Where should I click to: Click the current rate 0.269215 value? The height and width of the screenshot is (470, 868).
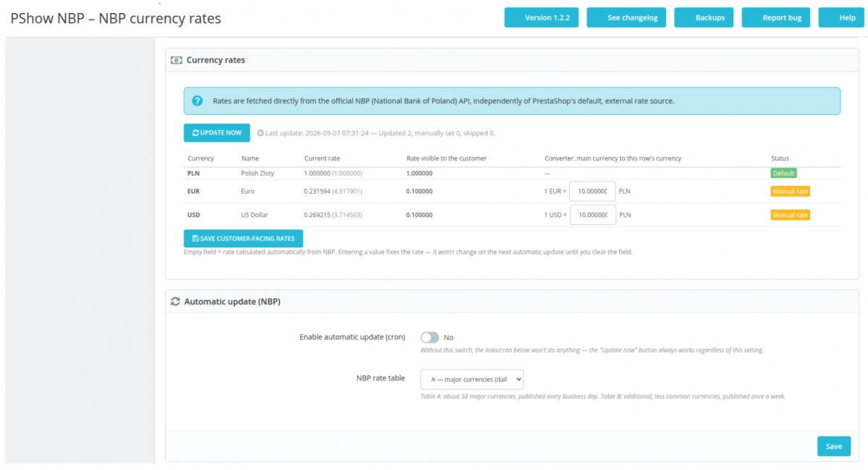317,215
